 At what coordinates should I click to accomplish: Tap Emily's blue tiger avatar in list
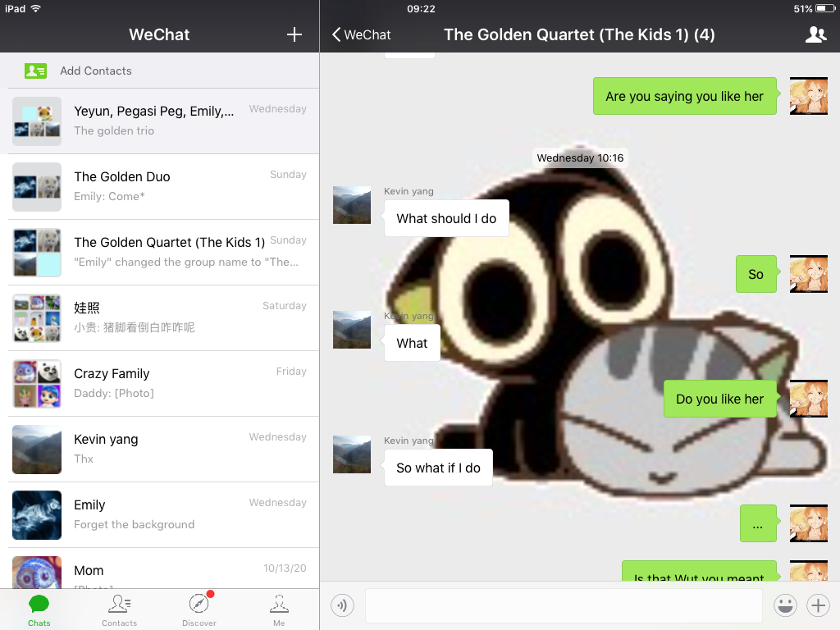(37, 515)
